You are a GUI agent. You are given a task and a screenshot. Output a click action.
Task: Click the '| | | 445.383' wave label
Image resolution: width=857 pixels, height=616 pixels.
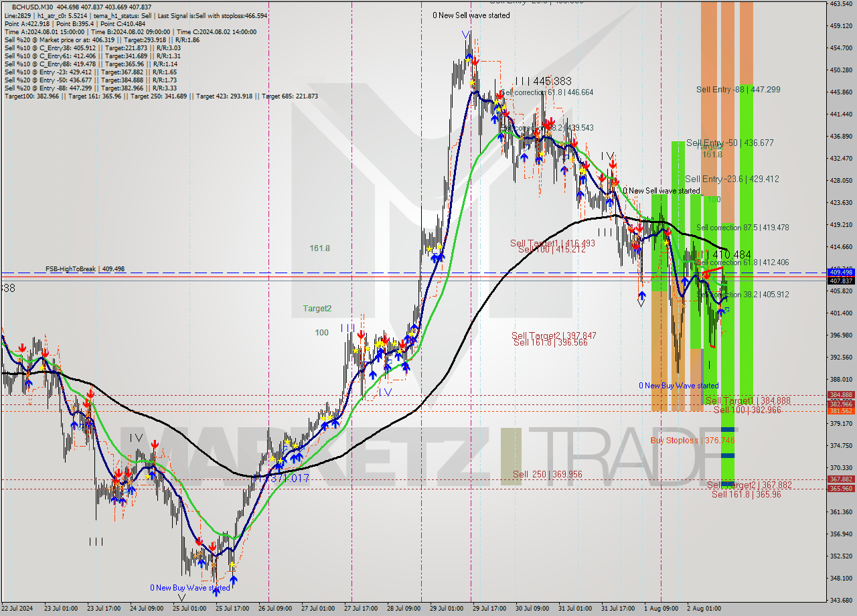(x=543, y=80)
